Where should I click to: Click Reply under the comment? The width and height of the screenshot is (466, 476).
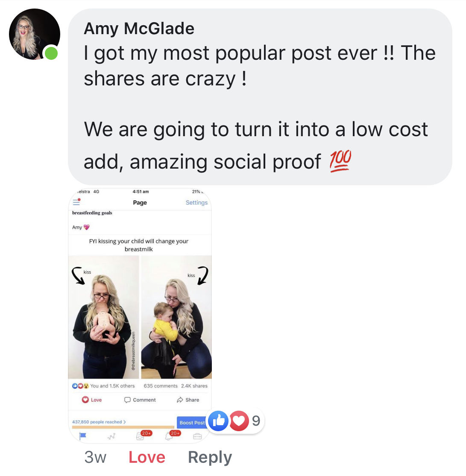[210, 457]
